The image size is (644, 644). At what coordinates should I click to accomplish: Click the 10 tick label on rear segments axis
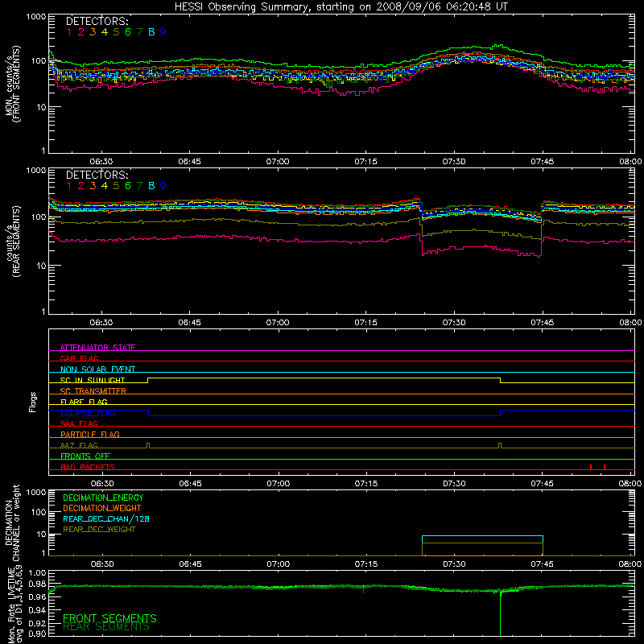(41, 266)
